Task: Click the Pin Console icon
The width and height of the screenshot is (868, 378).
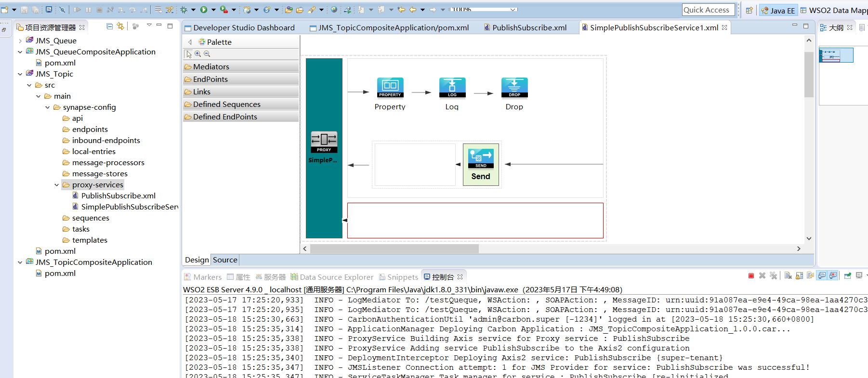Action: (x=848, y=275)
